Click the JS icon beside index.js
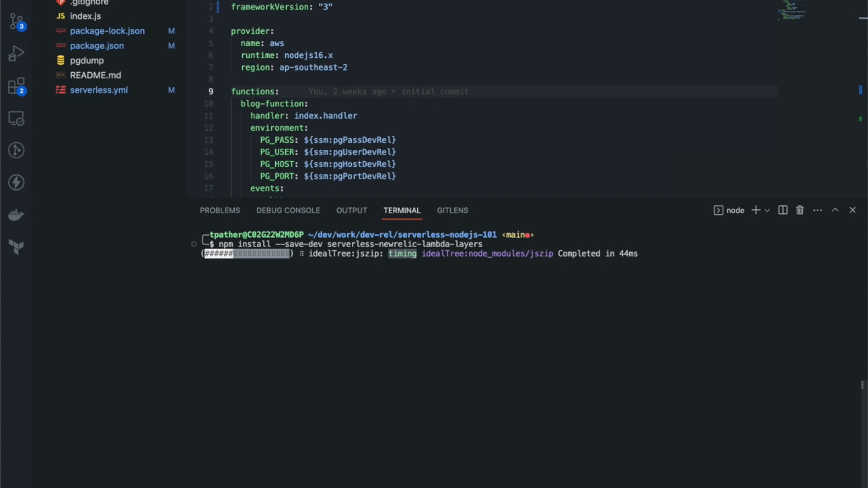Image resolution: width=868 pixels, height=488 pixels. click(61, 16)
